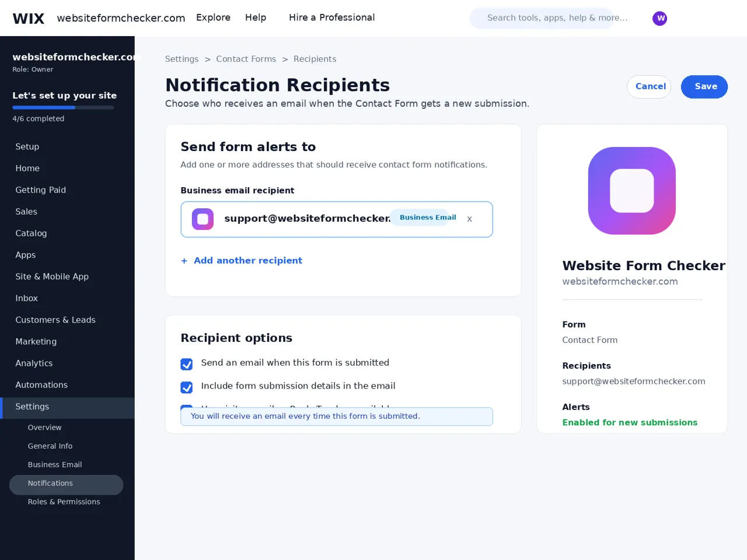747x560 pixels.
Task: Click the WIX logo
Action: click(29, 18)
